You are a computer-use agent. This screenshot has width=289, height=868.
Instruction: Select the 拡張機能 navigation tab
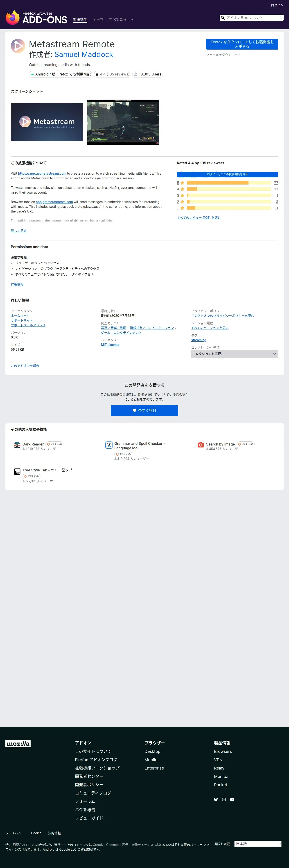(80, 20)
